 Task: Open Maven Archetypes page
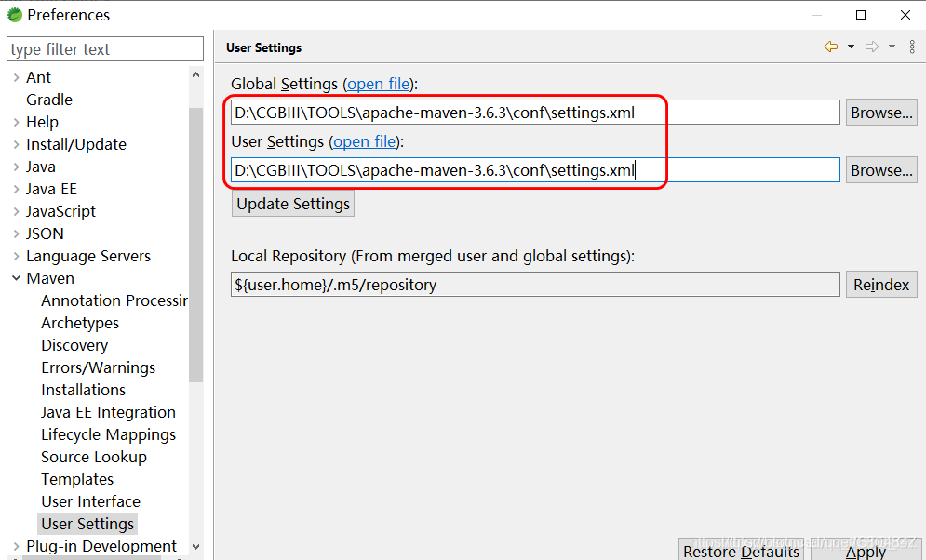(x=80, y=323)
